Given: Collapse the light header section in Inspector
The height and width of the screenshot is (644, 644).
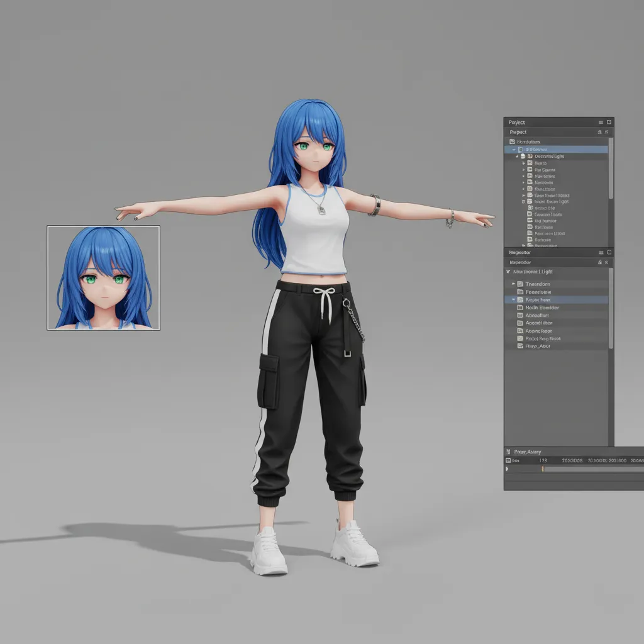Looking at the screenshot, I should [508, 272].
